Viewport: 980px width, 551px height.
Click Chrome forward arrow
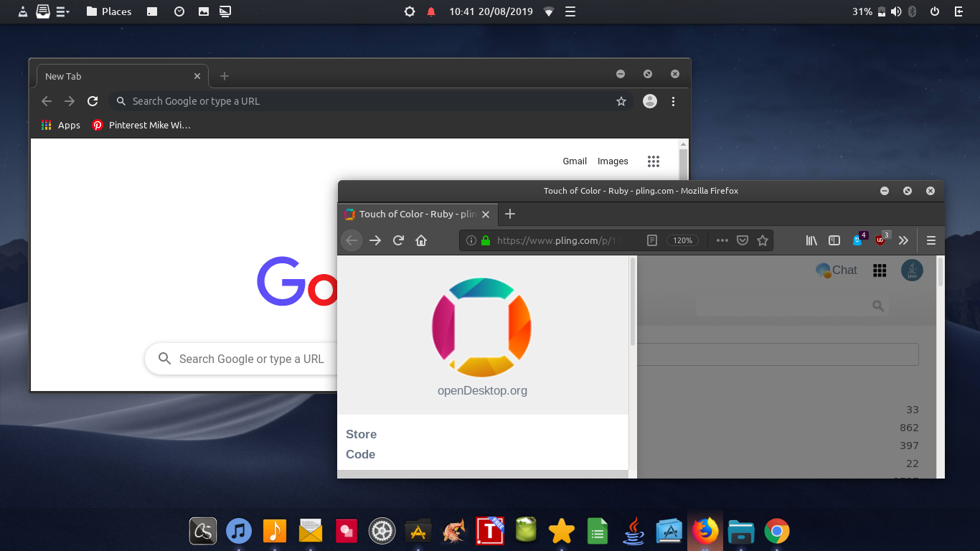pyautogui.click(x=70, y=101)
